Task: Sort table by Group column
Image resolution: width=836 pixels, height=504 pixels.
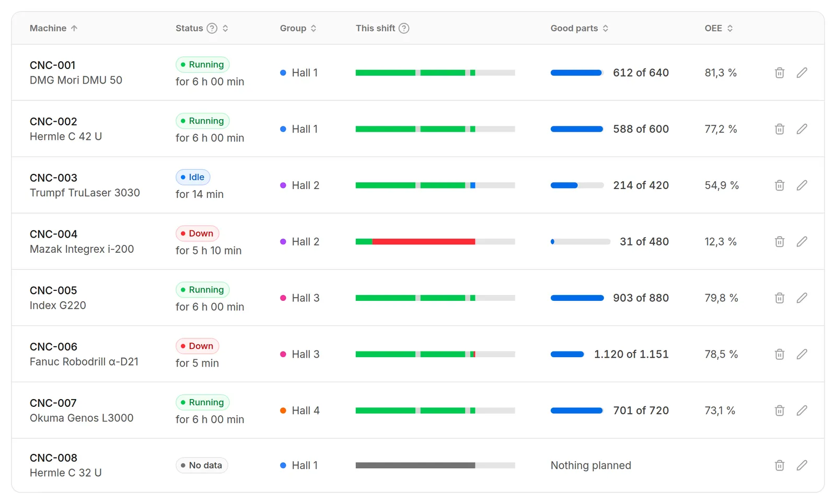Action: click(x=298, y=28)
